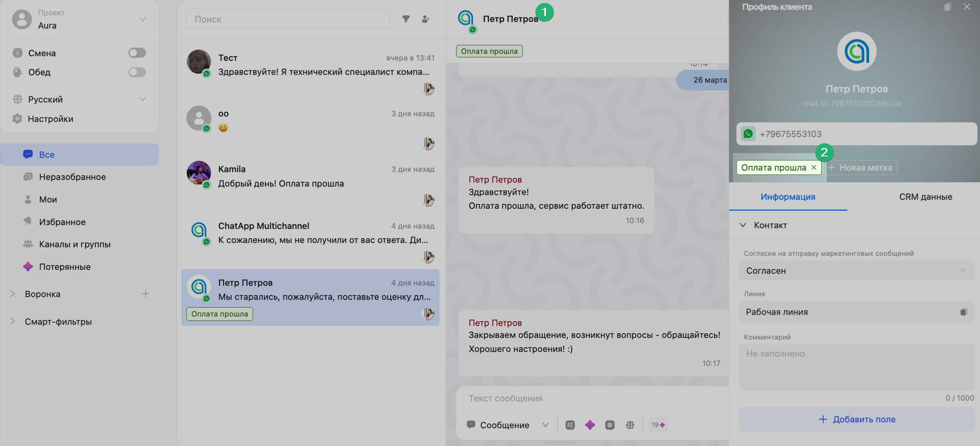Click the Поиск search field
Image resolution: width=980 pixels, height=446 pixels.
[287, 19]
